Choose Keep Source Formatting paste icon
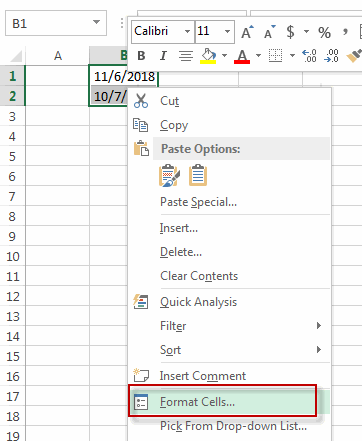Screen dimensions: 362x441 click(x=169, y=175)
